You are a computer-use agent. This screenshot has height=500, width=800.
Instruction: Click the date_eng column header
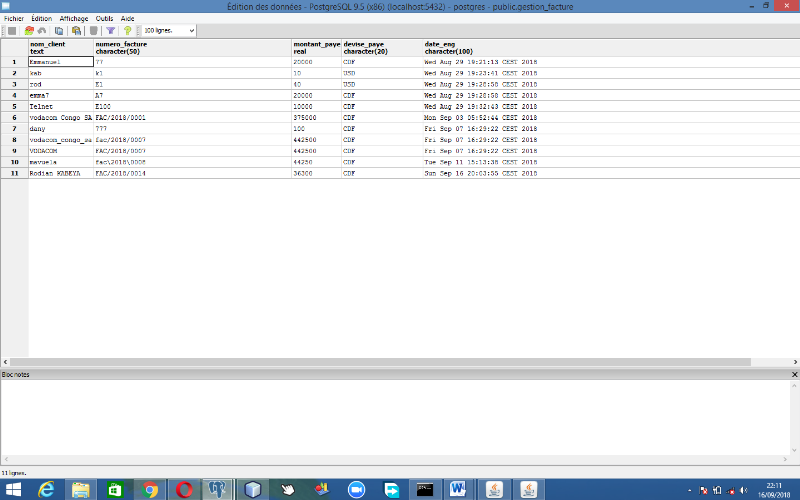click(x=611, y=47)
